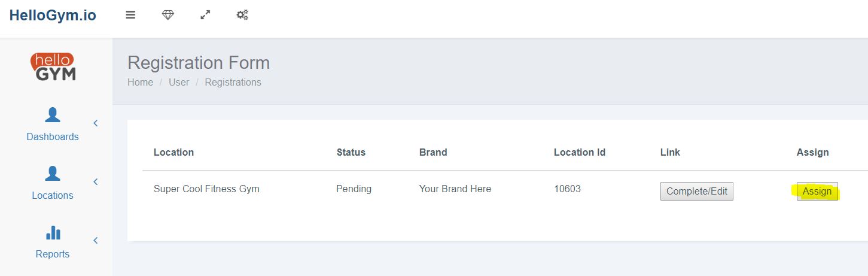Open the settings gears icon
Image resolution: width=868 pixels, height=276 pixels.
click(242, 15)
